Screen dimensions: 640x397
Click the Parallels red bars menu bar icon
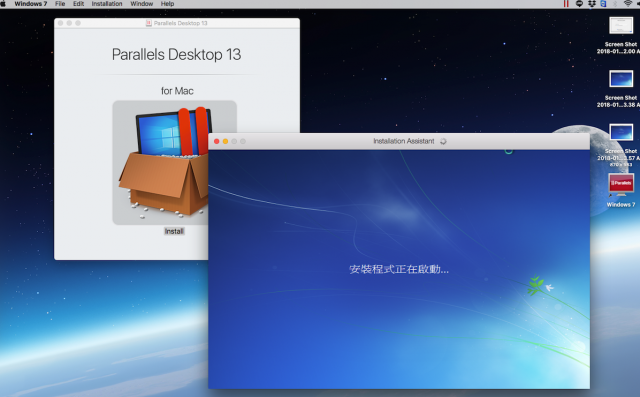566,4
